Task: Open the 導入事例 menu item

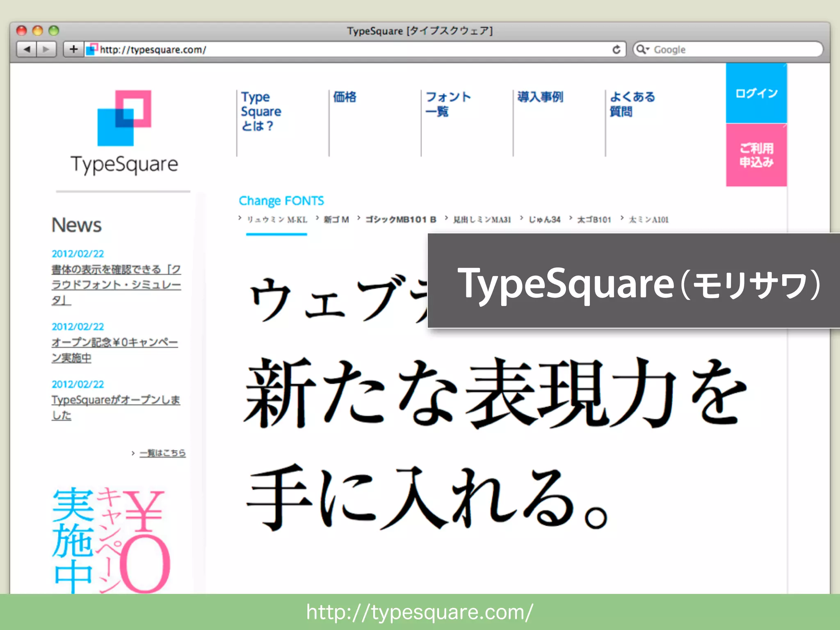Action: 540,97
